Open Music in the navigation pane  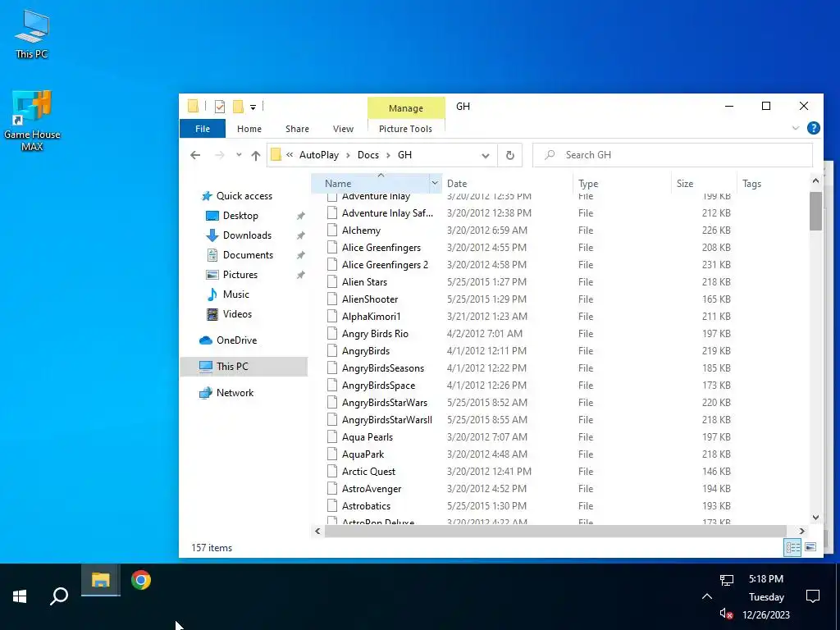[x=235, y=294]
